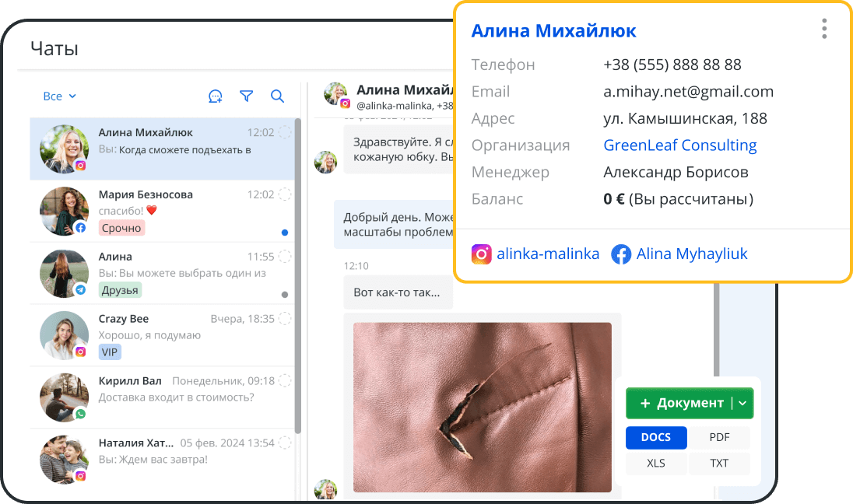Click the Facebook icon next to Alina Myhayliuk
The image size is (853, 504).
point(621,254)
